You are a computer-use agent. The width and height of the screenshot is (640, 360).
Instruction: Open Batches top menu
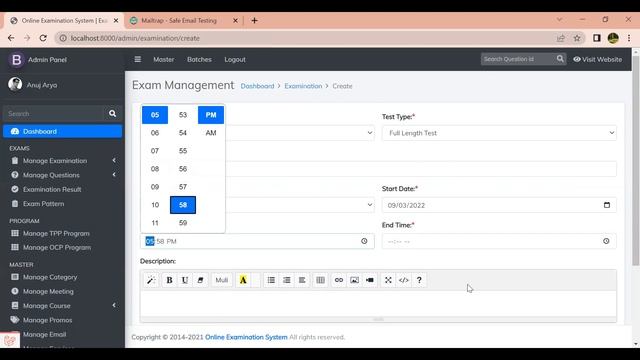pos(199,59)
